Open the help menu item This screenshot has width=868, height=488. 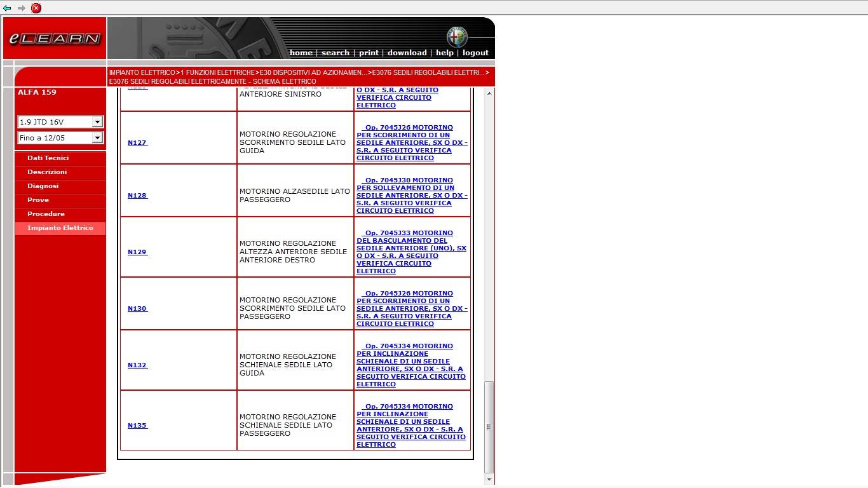coord(445,53)
